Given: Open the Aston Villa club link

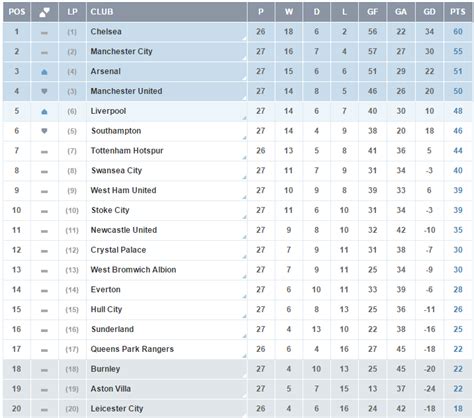Looking at the screenshot, I should pyautogui.click(x=111, y=389).
